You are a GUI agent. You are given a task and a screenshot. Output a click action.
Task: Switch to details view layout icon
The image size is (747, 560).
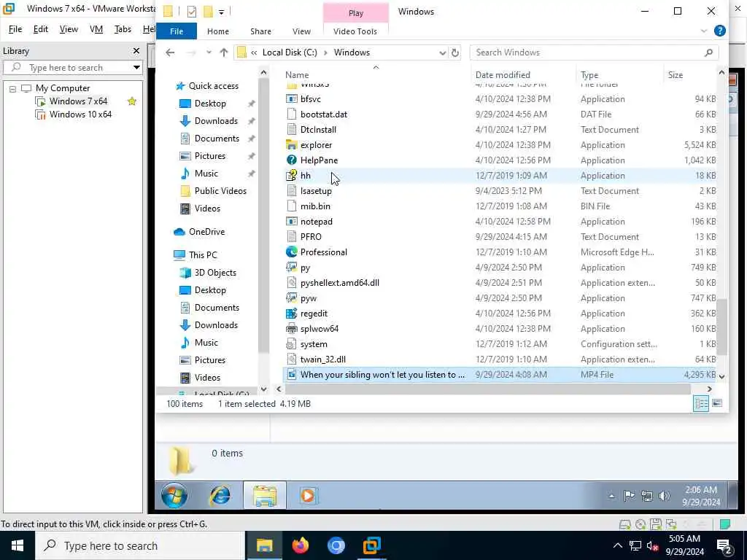tap(701, 403)
